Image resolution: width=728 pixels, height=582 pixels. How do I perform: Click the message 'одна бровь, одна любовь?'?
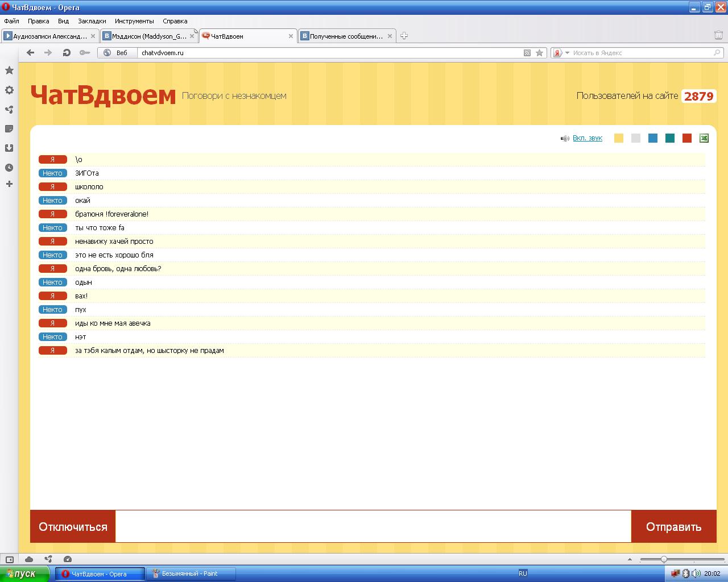click(118, 268)
